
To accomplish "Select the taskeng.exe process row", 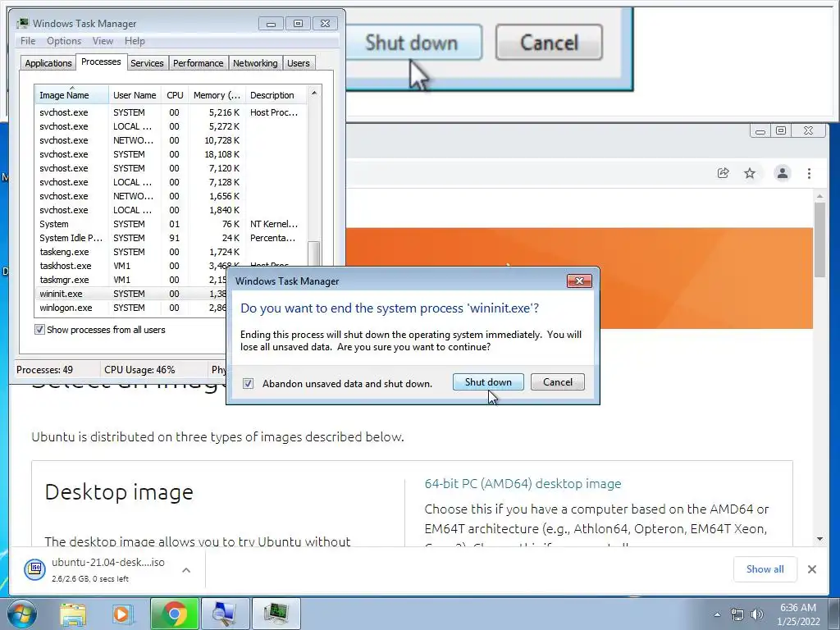I will [x=171, y=252].
